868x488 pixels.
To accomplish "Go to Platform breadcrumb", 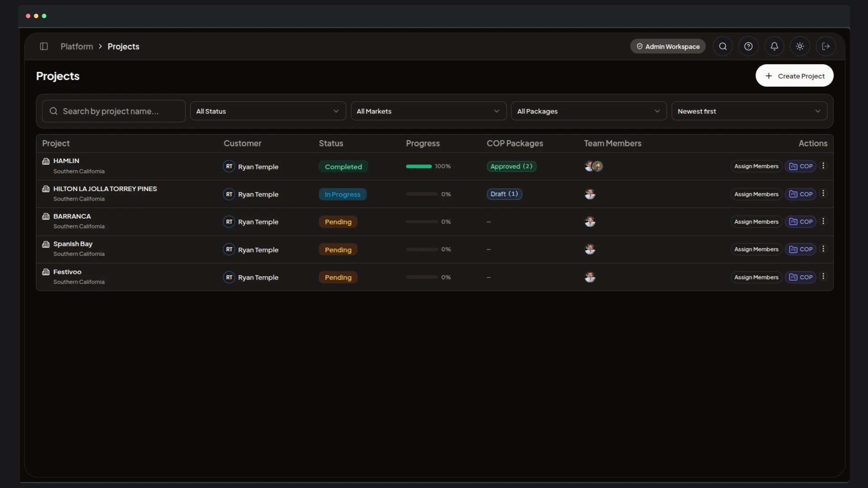I will (x=77, y=47).
